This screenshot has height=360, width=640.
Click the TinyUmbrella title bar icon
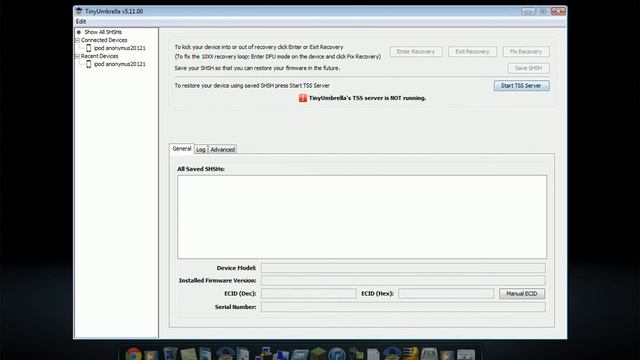tap(79, 11)
